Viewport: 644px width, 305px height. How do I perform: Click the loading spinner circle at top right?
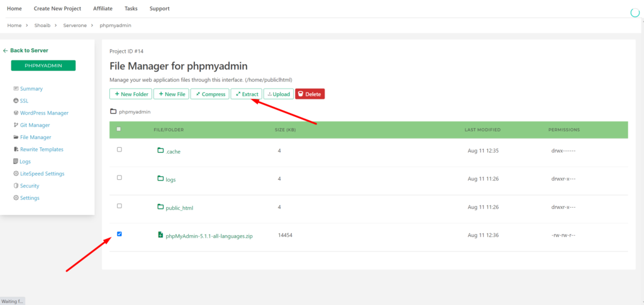[635, 13]
